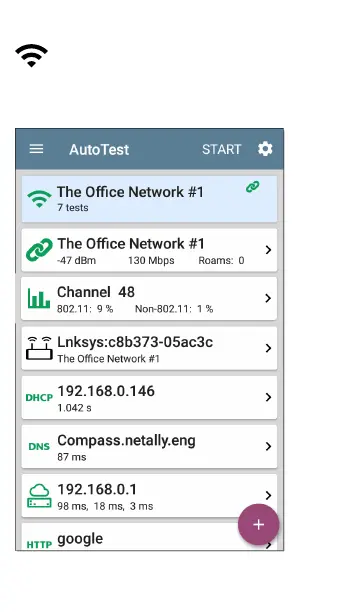Click the 87 ms DNS time
The image size is (360, 612).
pos(72,457)
